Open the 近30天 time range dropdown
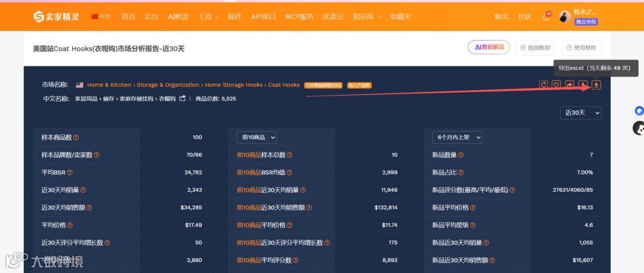This screenshot has height=273, width=644. (581, 113)
